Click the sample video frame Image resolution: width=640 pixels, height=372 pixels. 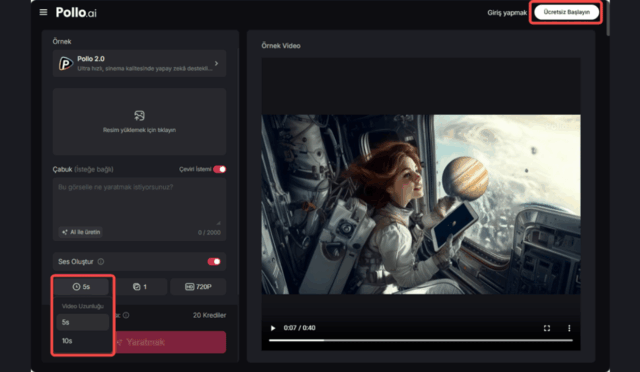(x=421, y=204)
